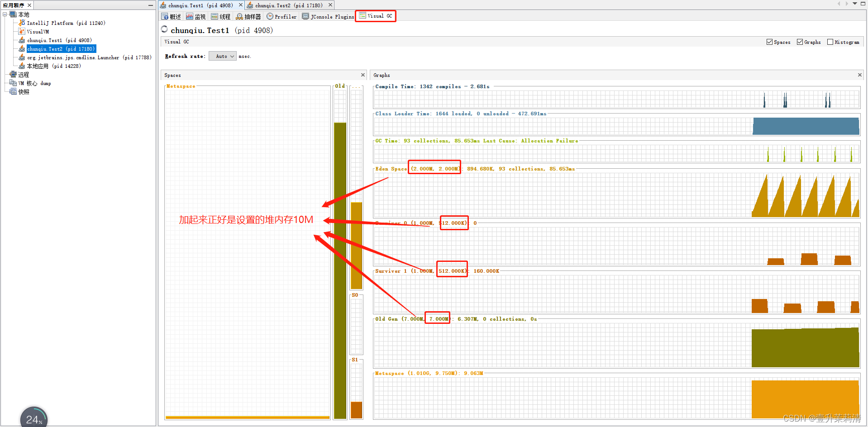The image size is (868, 427).
Task: Switch to the 概述 tab
Action: point(171,16)
